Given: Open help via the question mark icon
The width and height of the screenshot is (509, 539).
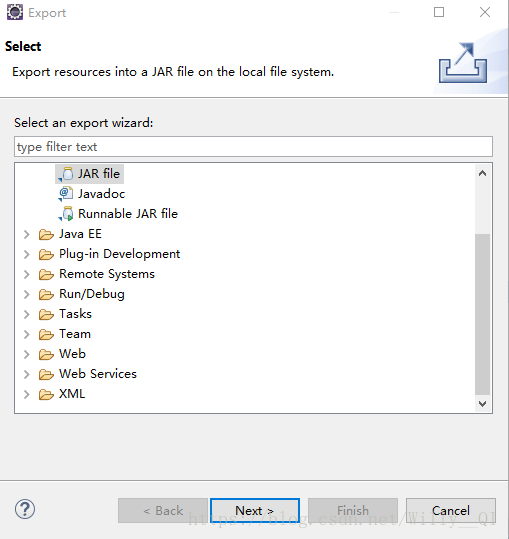Looking at the screenshot, I should 25,509.
